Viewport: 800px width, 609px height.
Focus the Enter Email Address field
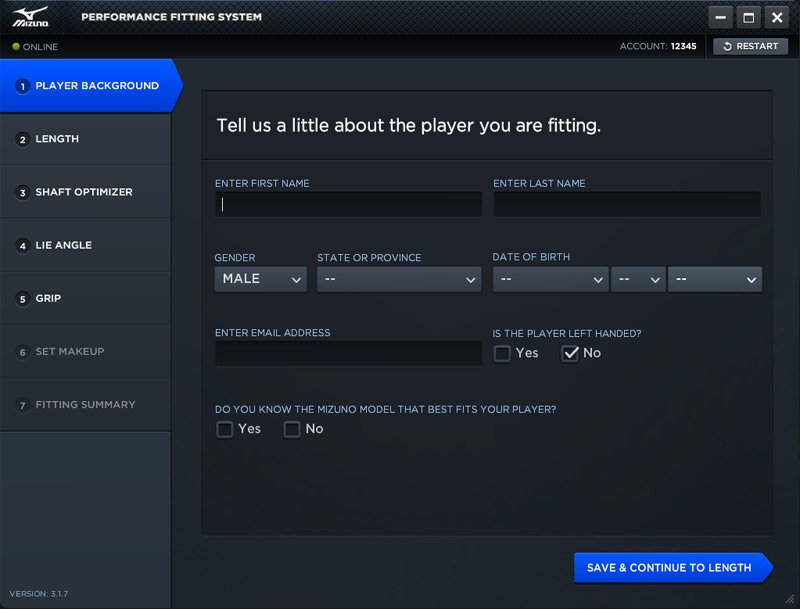(x=348, y=353)
